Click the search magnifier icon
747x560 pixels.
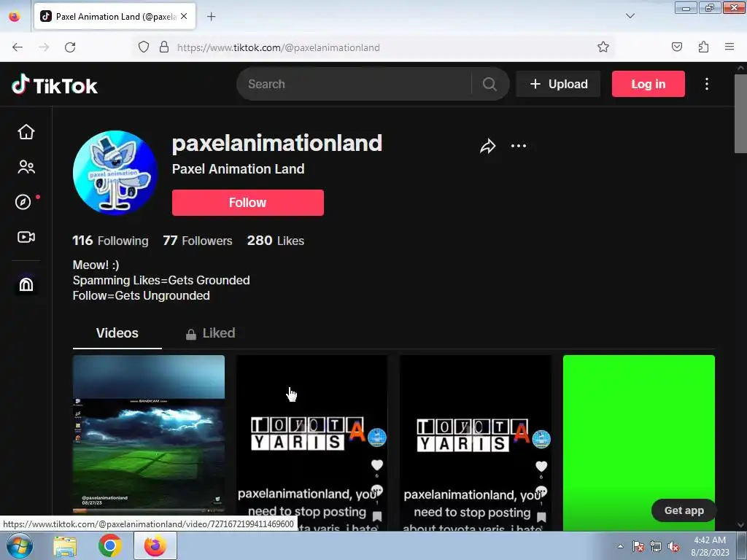(x=489, y=85)
